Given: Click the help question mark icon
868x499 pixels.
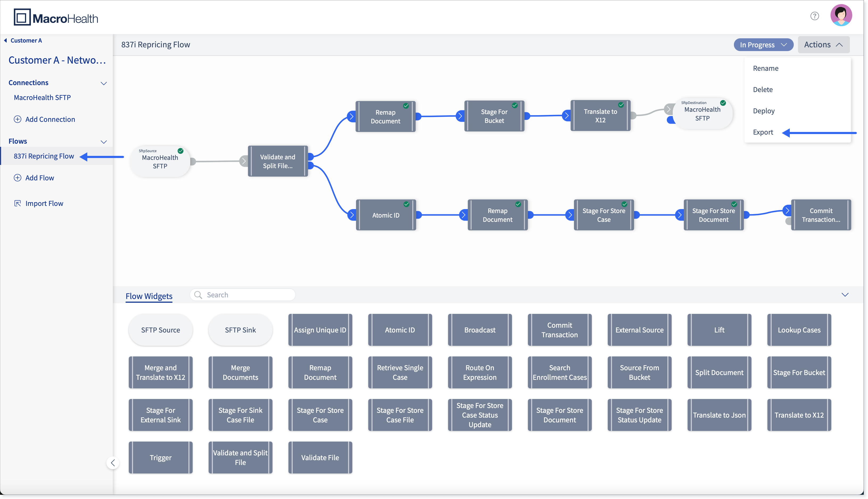Looking at the screenshot, I should click(x=815, y=16).
